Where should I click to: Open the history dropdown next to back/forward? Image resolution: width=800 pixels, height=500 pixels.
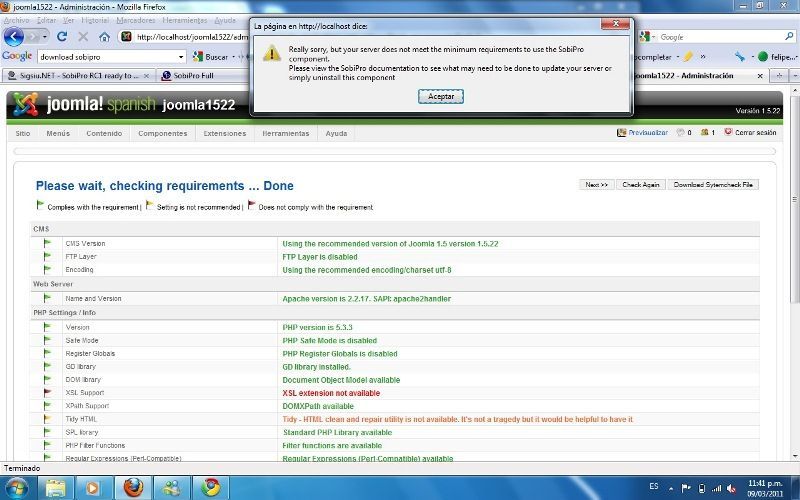[45, 37]
